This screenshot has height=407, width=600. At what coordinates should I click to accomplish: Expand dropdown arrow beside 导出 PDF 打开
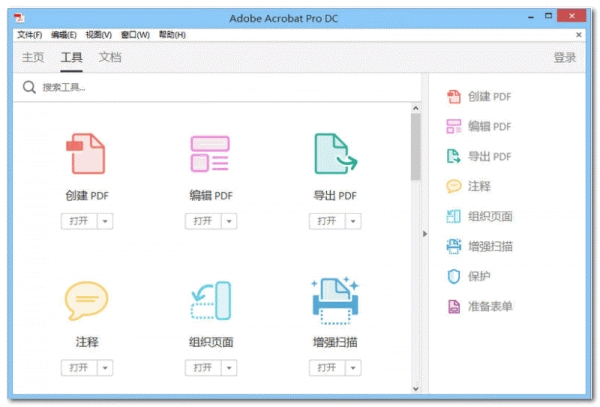pyautogui.click(x=355, y=221)
